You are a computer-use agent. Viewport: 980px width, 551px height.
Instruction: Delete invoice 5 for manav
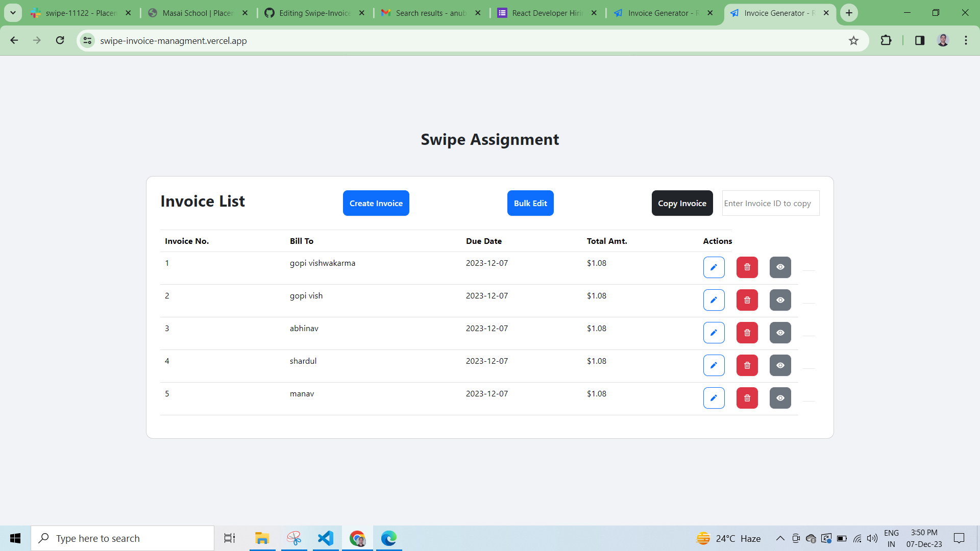tap(747, 398)
